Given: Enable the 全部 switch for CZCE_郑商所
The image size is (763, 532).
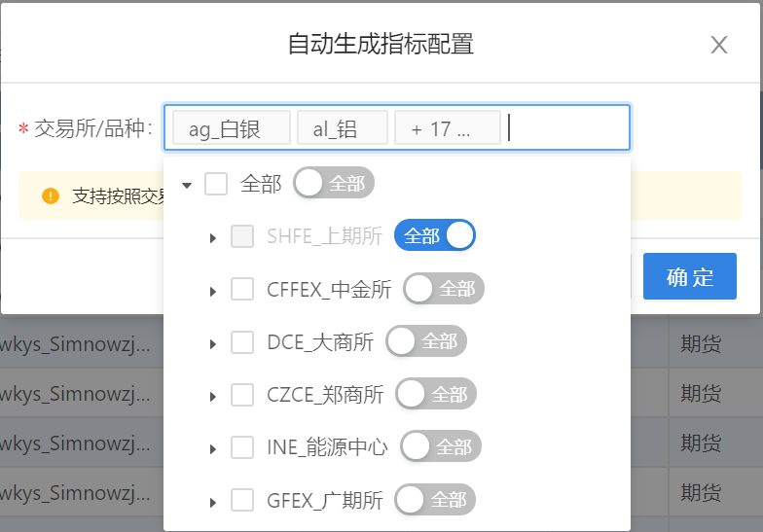Looking at the screenshot, I should (x=436, y=393).
